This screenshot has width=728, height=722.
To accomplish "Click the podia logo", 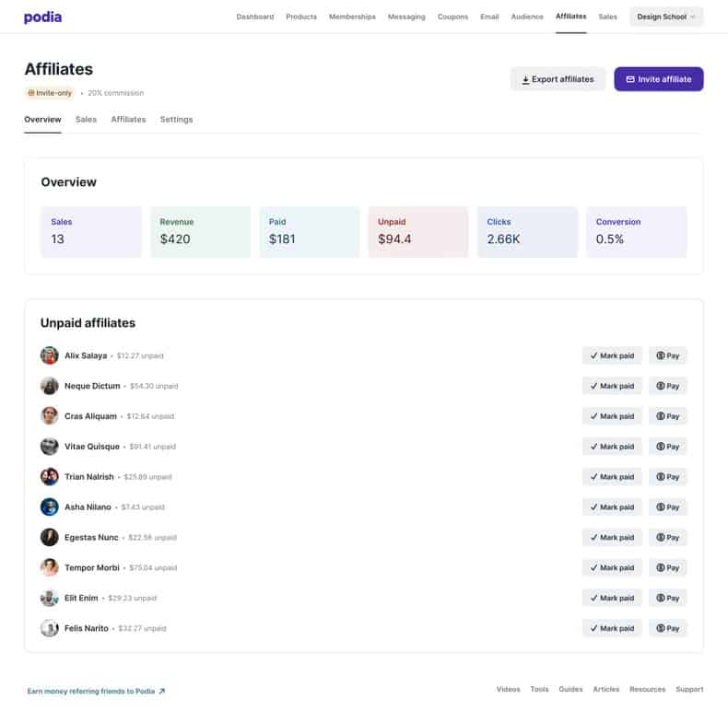I will [42, 17].
